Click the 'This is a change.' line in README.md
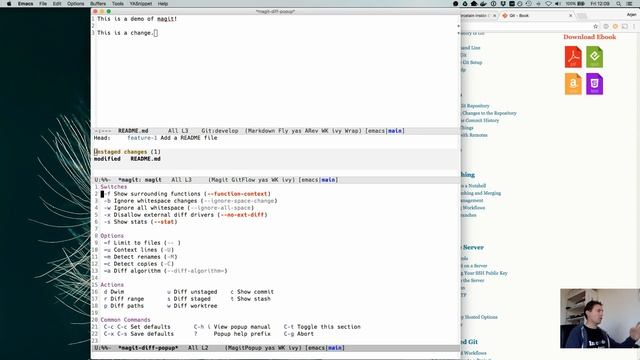640x360 pixels. point(125,33)
